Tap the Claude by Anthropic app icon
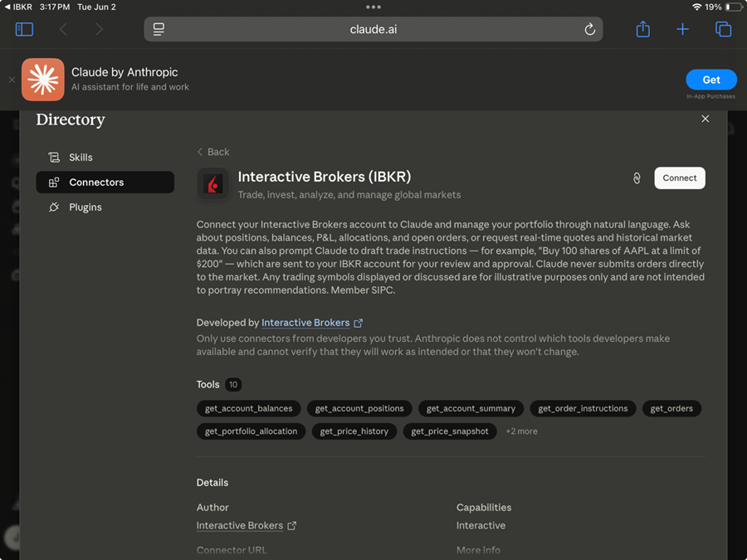 43,80
